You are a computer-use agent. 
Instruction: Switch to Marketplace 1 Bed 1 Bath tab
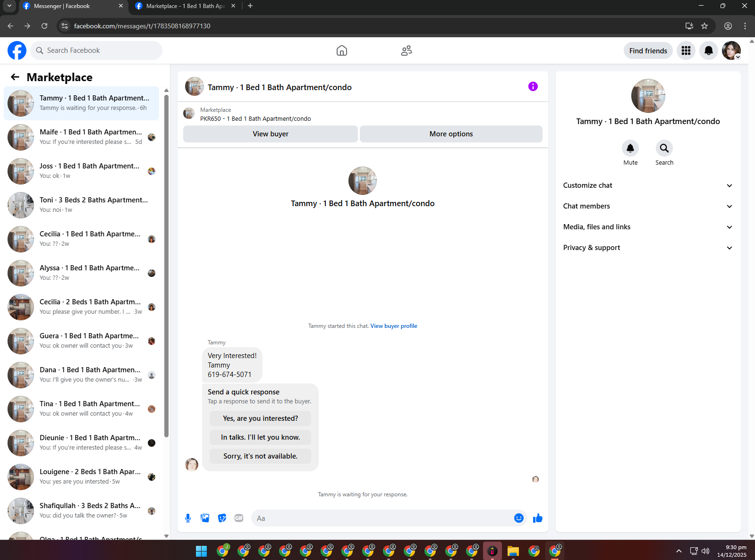185,6
